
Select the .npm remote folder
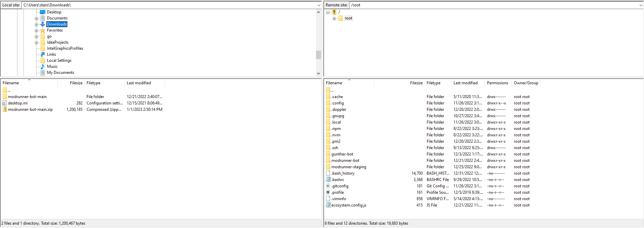coord(336,129)
